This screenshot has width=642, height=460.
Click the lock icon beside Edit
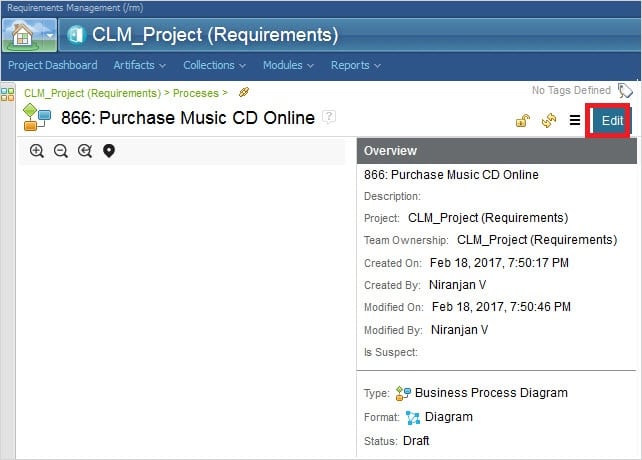click(522, 120)
